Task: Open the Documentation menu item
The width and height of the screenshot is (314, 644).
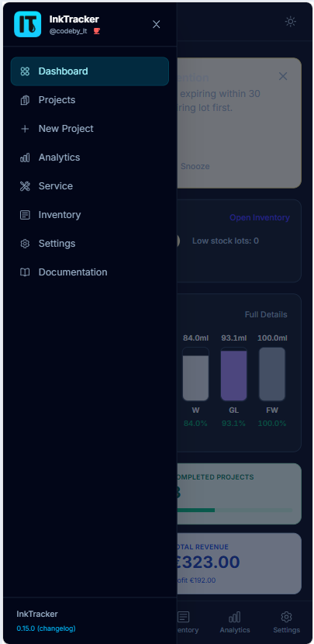Action: tap(89, 272)
